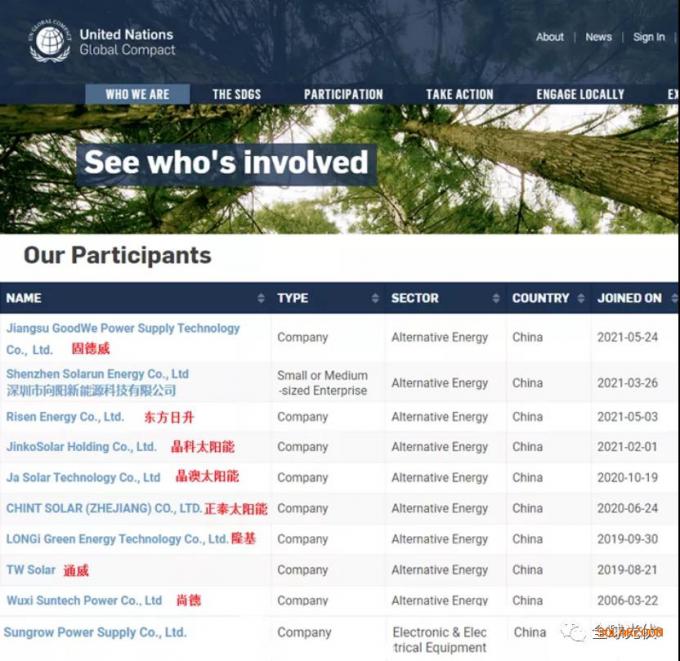
Task: Sort by TYPE column arrows
Action: point(375,298)
